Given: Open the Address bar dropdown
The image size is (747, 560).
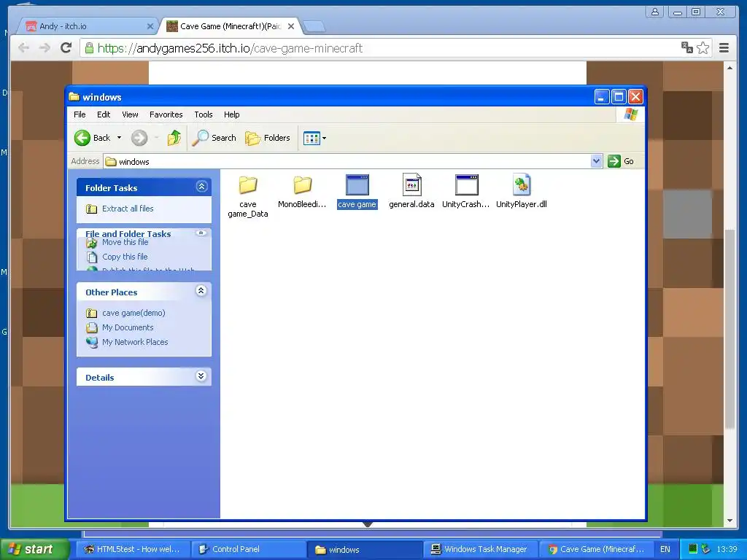Looking at the screenshot, I should click(596, 161).
